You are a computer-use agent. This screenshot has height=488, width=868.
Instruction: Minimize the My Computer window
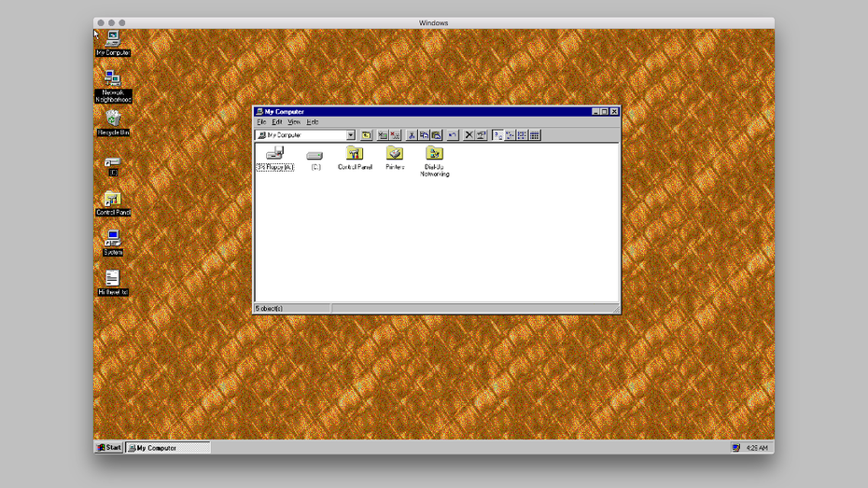coord(595,111)
